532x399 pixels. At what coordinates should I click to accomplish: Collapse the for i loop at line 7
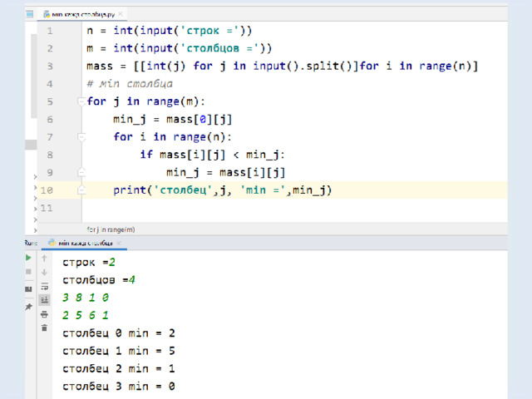(x=81, y=136)
